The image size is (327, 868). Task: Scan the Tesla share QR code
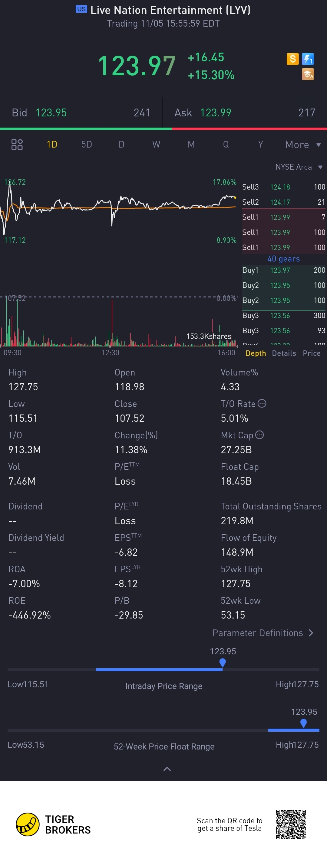[x=291, y=824]
